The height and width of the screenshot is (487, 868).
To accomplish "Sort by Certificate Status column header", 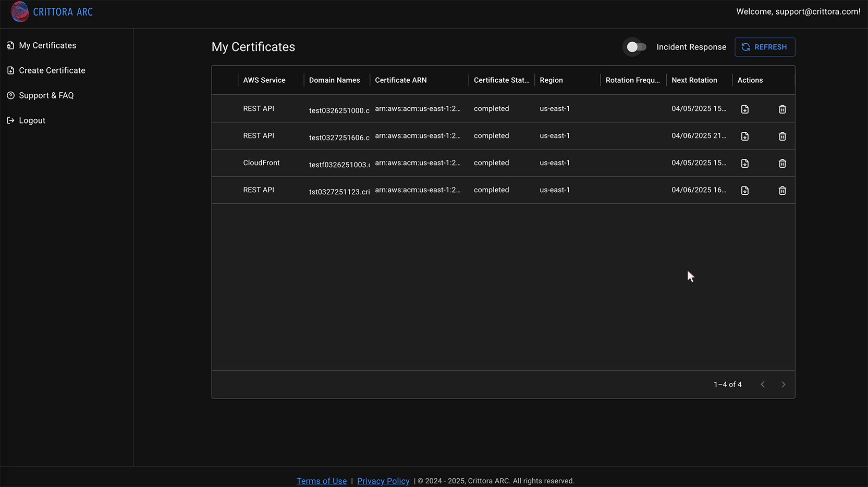I will coord(502,80).
